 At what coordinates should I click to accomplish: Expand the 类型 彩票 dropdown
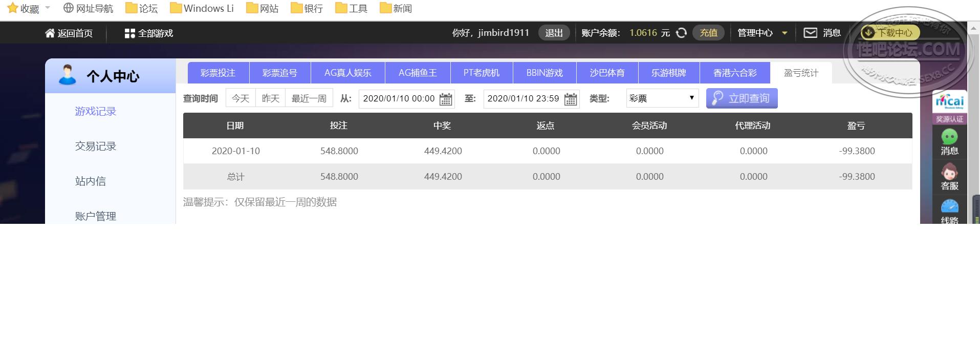point(662,98)
